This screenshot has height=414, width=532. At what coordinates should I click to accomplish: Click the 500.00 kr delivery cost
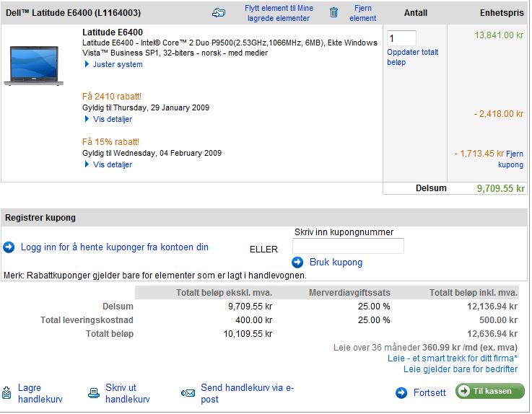498,320
